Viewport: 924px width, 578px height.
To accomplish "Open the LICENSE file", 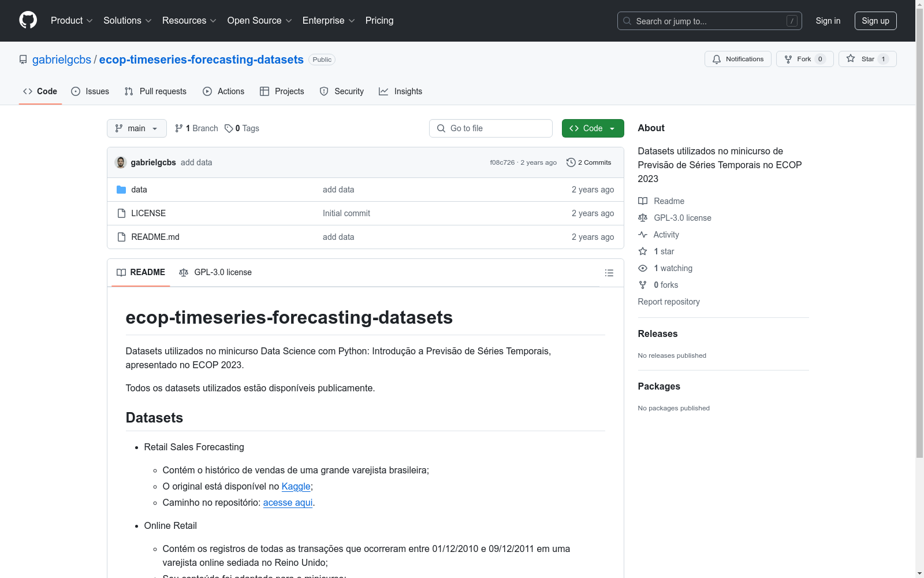I will (x=148, y=213).
